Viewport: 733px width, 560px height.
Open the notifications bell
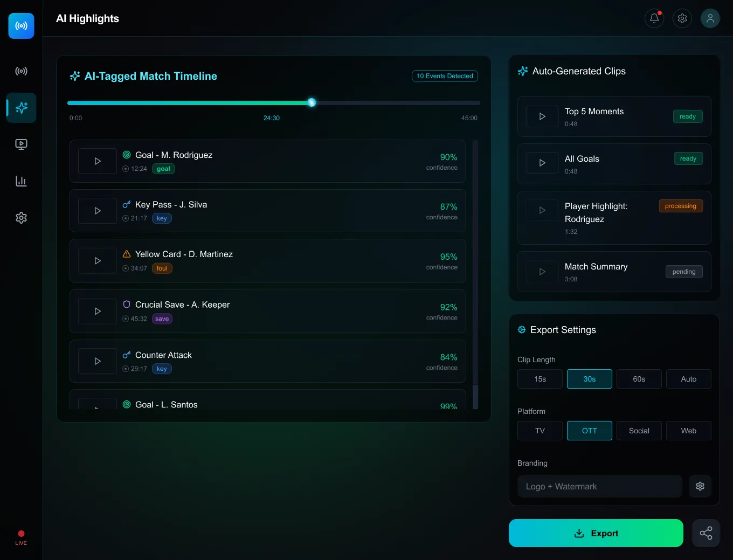pos(654,18)
